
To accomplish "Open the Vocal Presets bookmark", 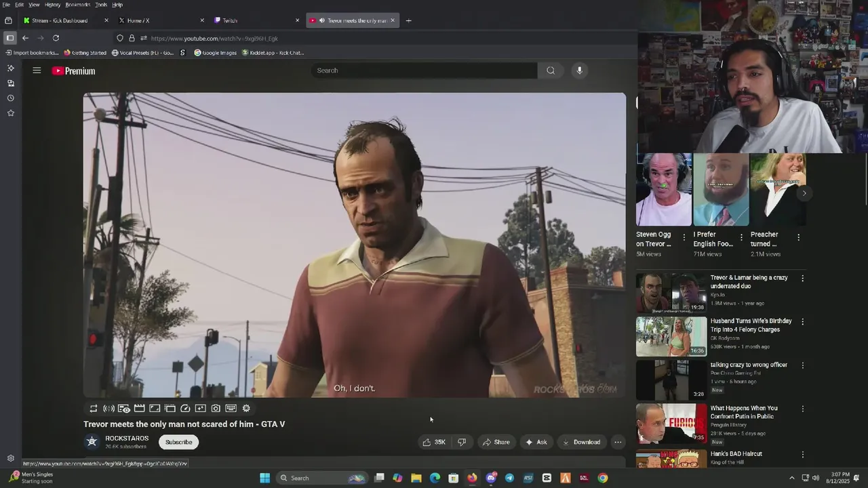I will pos(142,53).
